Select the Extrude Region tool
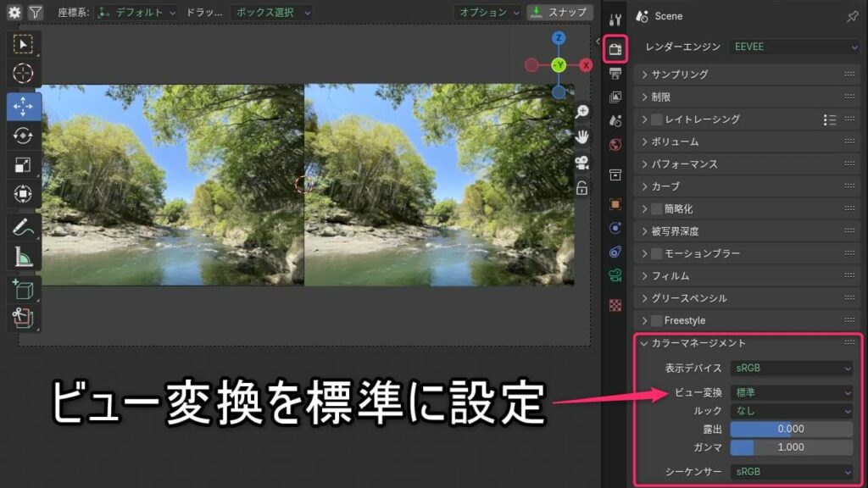The width and height of the screenshot is (868, 488). [23, 318]
